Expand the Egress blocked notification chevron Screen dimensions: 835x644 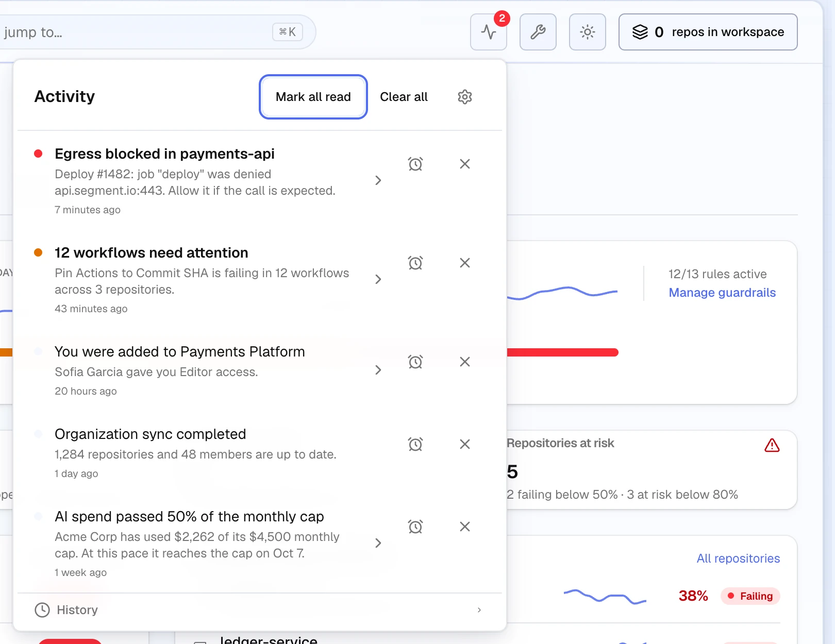pyautogui.click(x=378, y=180)
